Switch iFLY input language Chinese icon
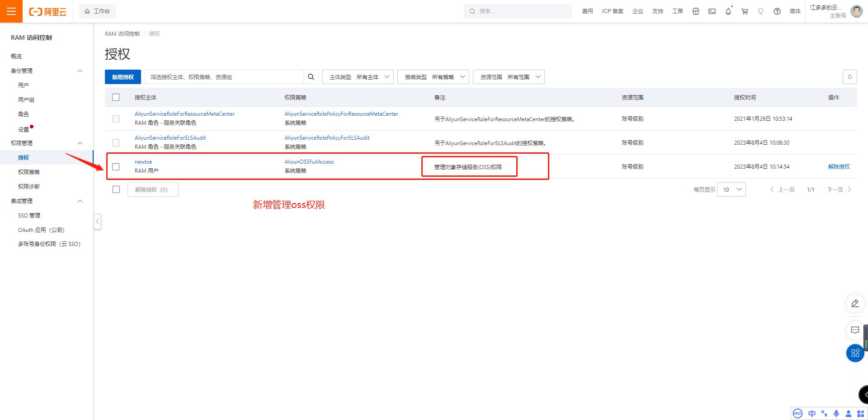Viewport: 868px width, 420px height. (812, 414)
